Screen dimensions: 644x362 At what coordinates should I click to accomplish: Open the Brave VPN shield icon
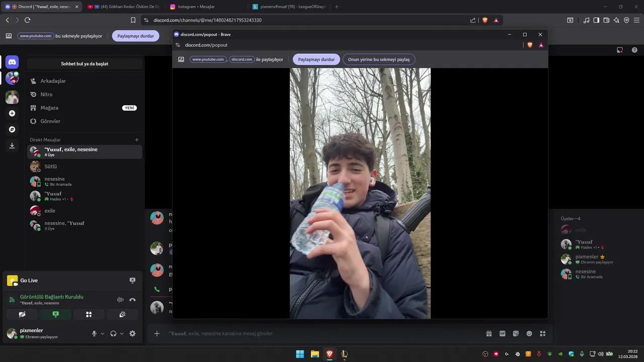click(626, 20)
